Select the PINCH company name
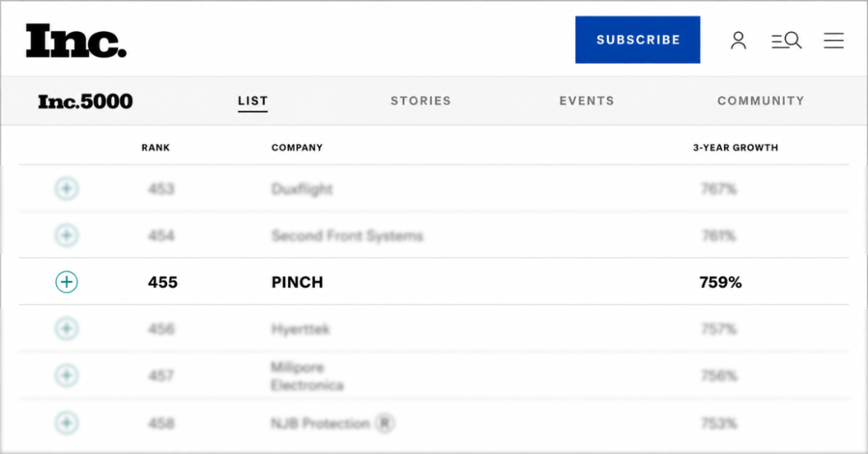Image resolution: width=868 pixels, height=454 pixels. click(x=297, y=283)
